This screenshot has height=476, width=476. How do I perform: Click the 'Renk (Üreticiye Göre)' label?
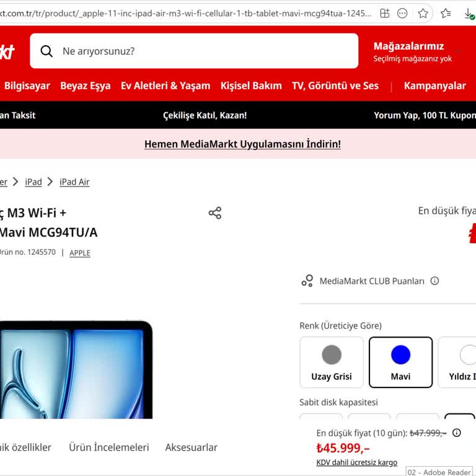340,326
